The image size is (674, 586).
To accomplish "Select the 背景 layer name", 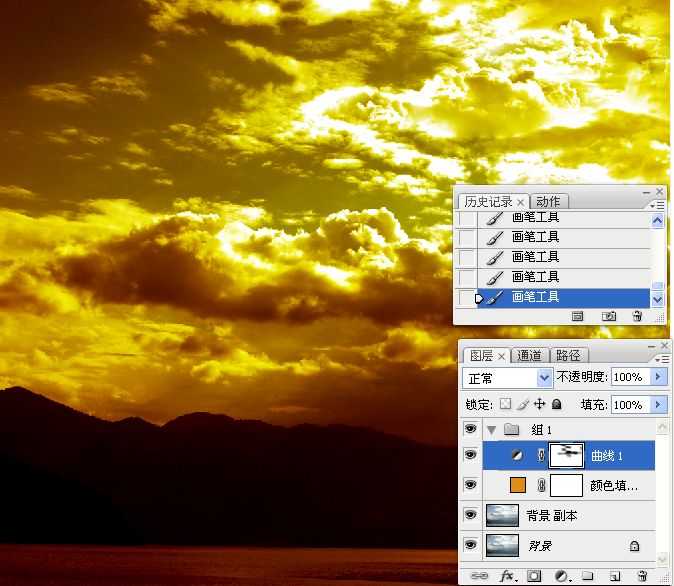I will (x=540, y=546).
